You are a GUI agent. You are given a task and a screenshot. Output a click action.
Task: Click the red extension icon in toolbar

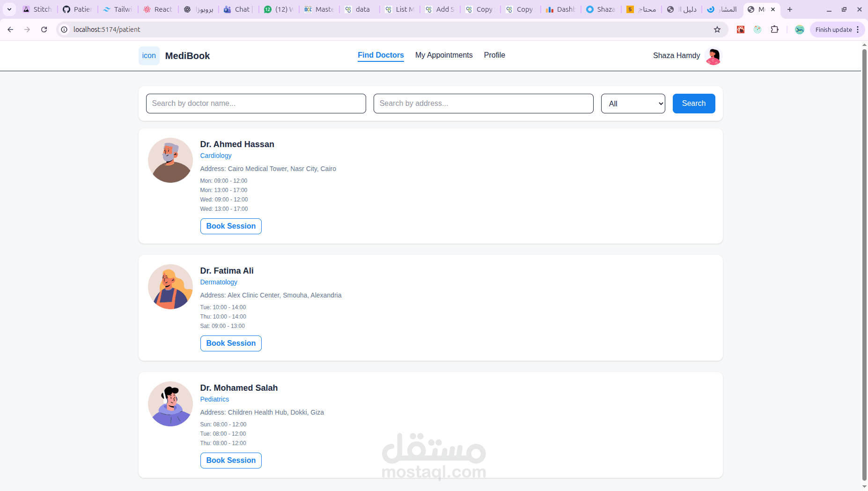point(741,30)
